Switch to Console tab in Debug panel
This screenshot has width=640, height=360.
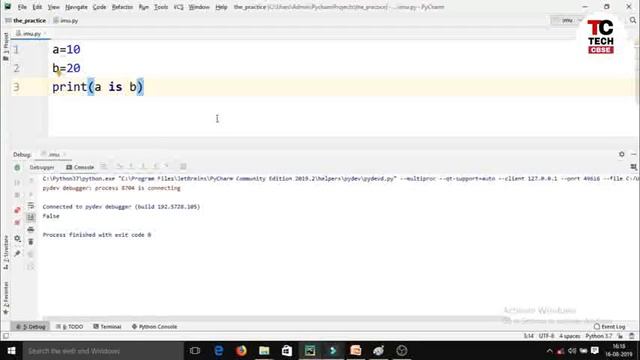tap(80, 167)
